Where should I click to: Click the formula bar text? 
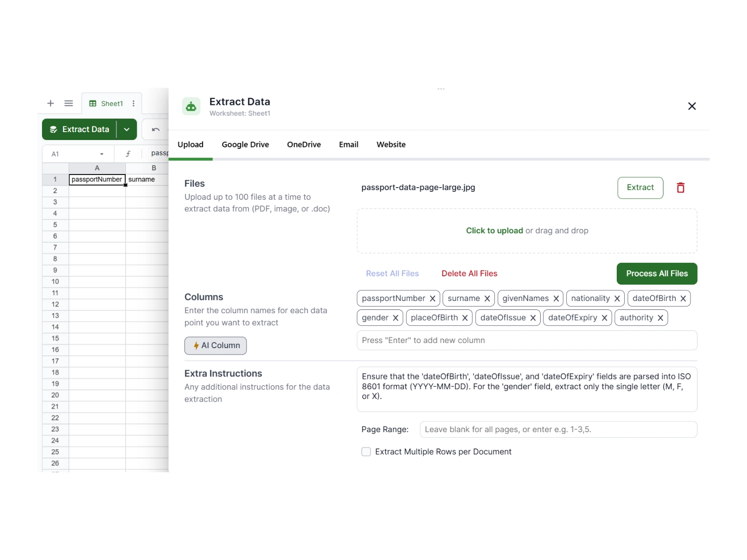(159, 153)
